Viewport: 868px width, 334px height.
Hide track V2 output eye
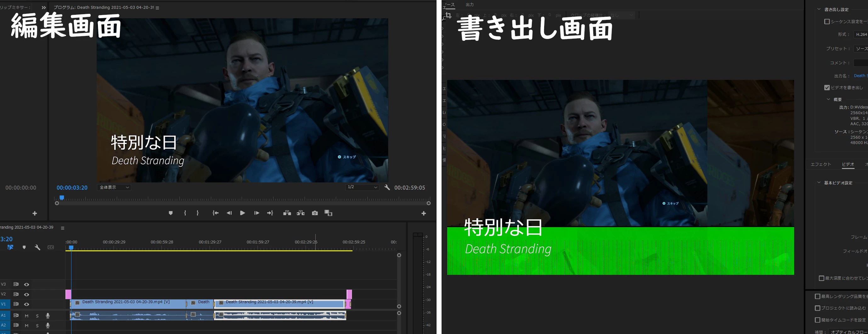(x=27, y=295)
